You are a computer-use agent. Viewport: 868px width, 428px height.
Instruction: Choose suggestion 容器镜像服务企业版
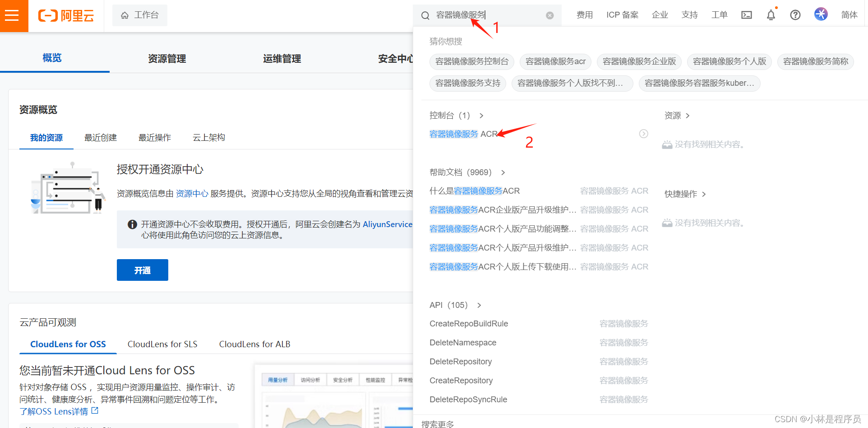[x=639, y=61]
